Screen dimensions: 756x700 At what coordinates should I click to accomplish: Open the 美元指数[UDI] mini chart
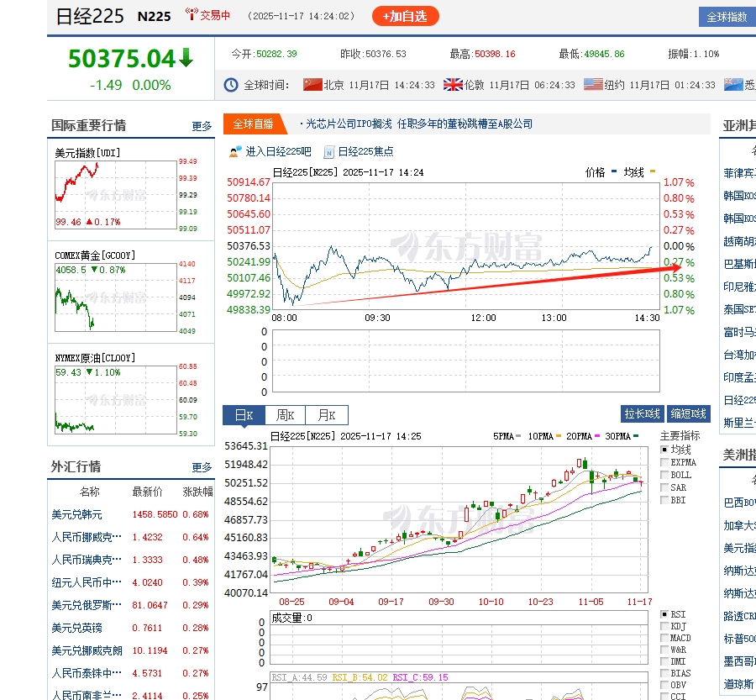tap(116, 195)
